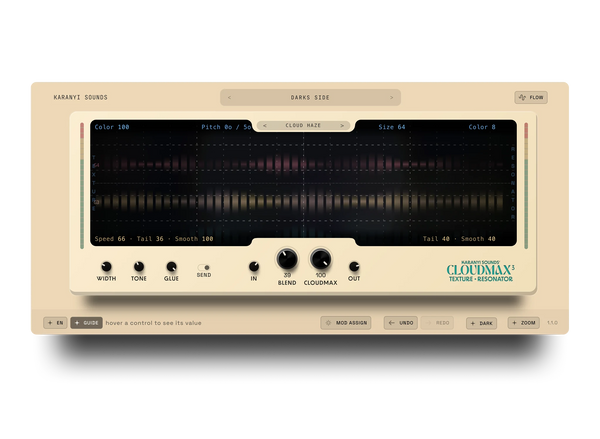This screenshot has width=600, height=439.
Task: Click the BLEND value 39
Action: 287,275
